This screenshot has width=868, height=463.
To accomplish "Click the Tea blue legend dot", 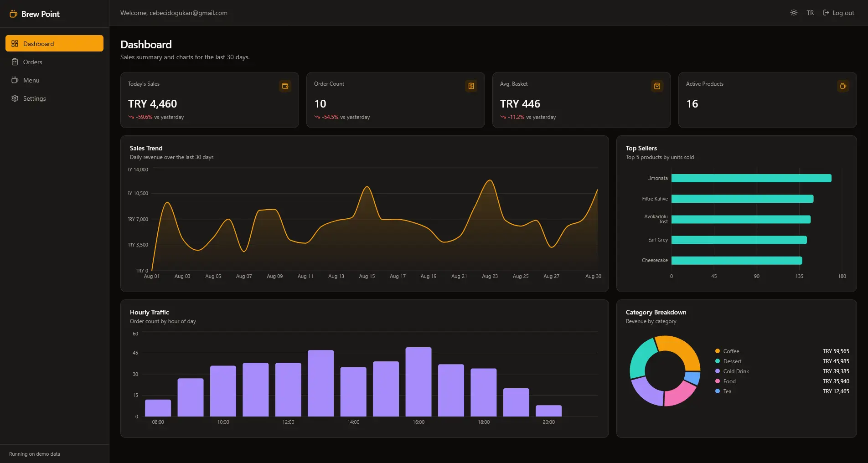I will (x=718, y=391).
